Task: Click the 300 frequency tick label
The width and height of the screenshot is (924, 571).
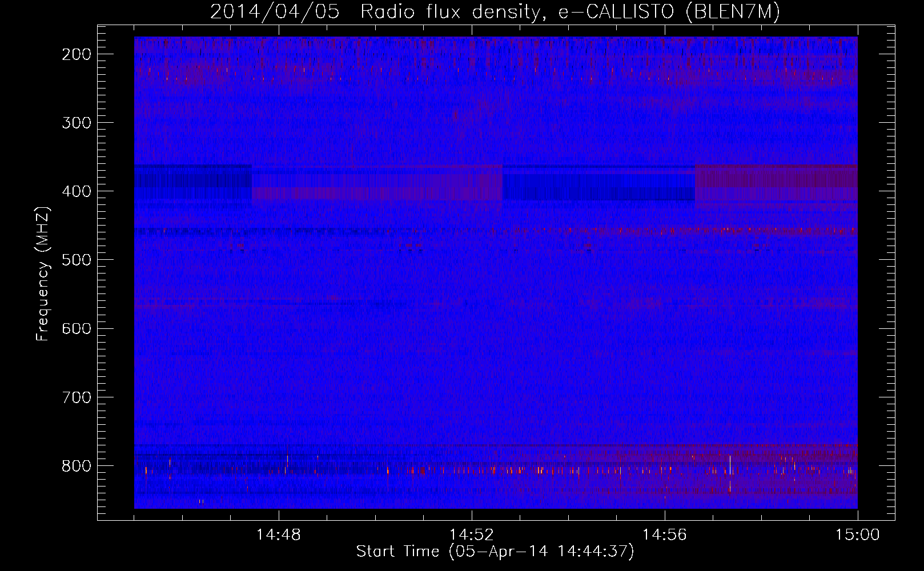Action: (x=77, y=123)
